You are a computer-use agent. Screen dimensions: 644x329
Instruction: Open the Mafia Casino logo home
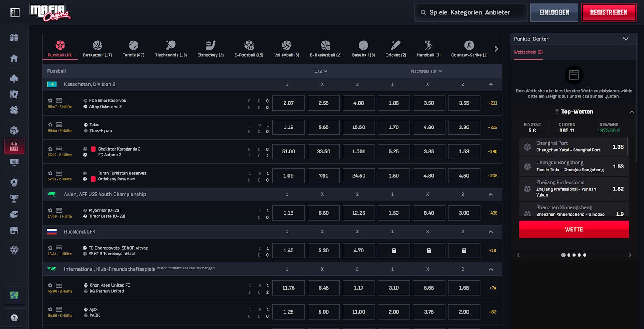[50, 12]
